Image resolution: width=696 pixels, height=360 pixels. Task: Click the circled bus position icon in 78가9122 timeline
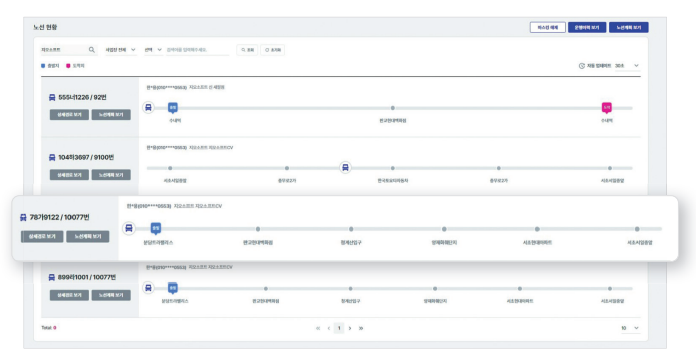point(129,229)
